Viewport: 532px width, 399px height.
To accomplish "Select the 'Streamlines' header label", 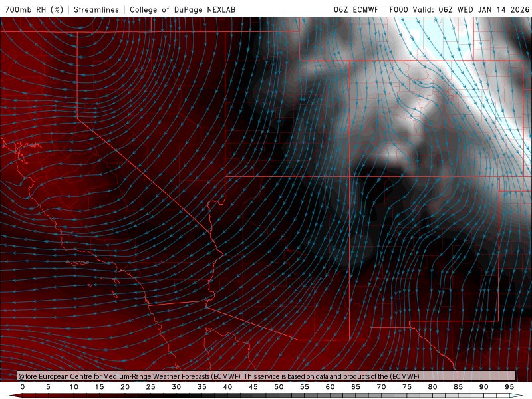I will (x=96, y=9).
